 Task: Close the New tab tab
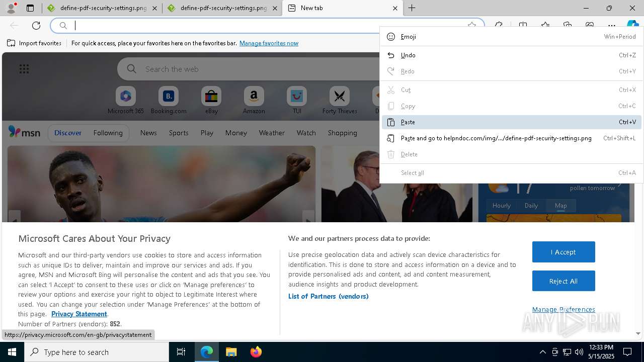click(x=395, y=8)
